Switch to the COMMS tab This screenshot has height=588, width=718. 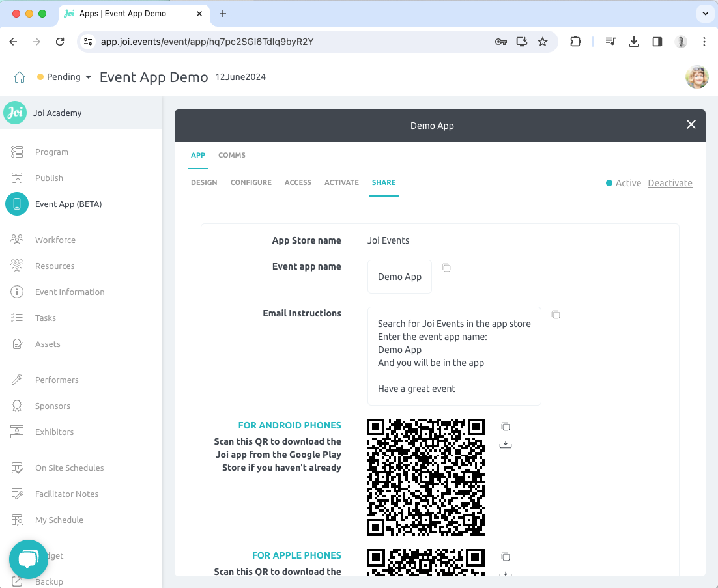(x=232, y=155)
